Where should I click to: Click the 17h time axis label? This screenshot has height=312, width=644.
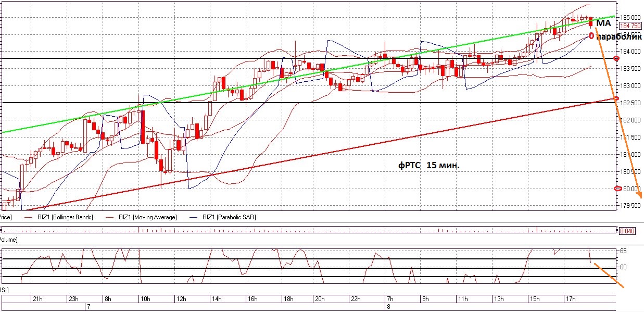point(570,299)
